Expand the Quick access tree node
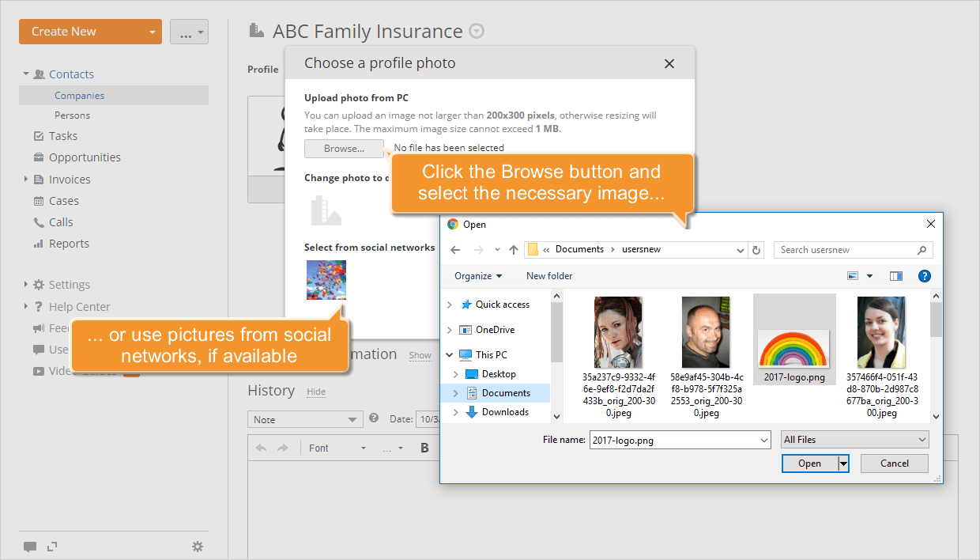The width and height of the screenshot is (980, 560). (450, 305)
